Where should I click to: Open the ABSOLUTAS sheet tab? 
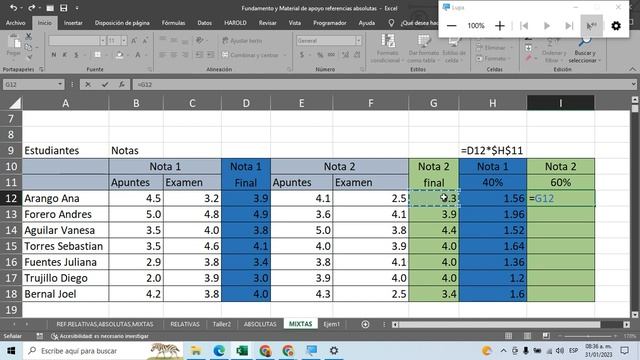click(x=260, y=324)
